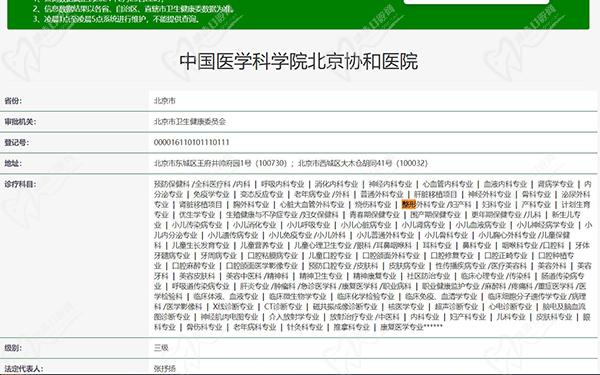Click the 神经外科专业 entry

click(x=489, y=194)
